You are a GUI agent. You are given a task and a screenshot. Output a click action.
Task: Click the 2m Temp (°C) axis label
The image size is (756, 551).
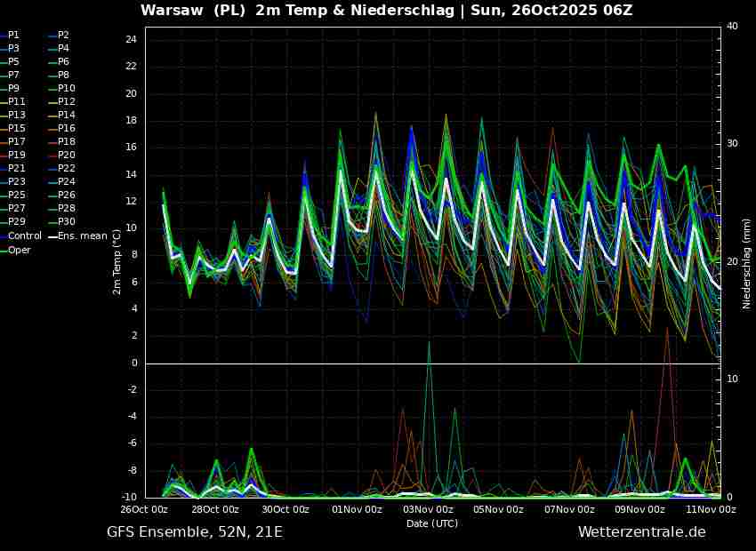click(x=117, y=261)
